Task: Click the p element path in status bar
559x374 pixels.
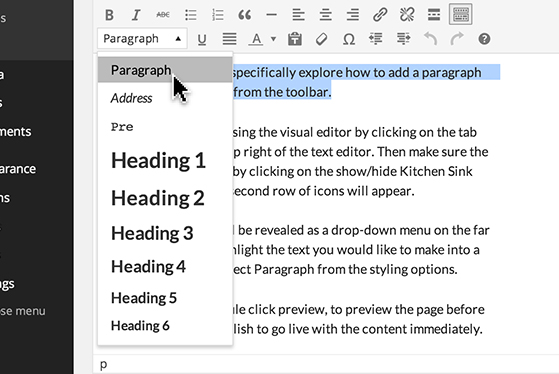Action: point(103,365)
